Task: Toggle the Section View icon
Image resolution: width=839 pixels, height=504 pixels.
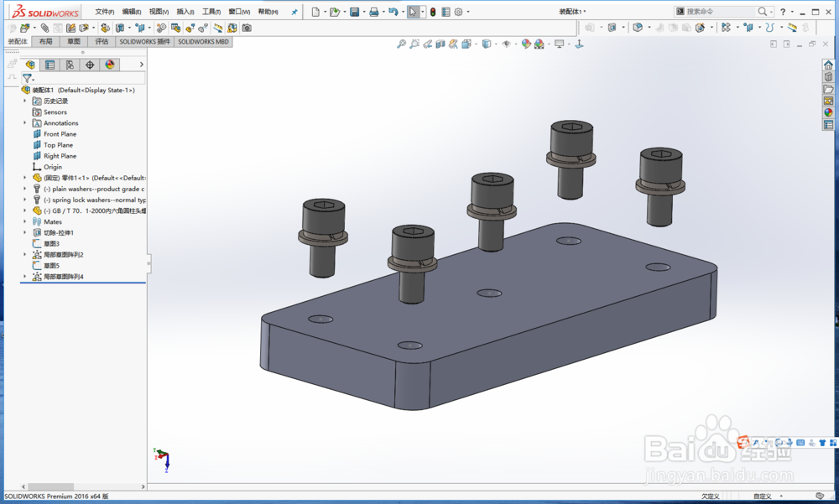Action: pos(440,44)
